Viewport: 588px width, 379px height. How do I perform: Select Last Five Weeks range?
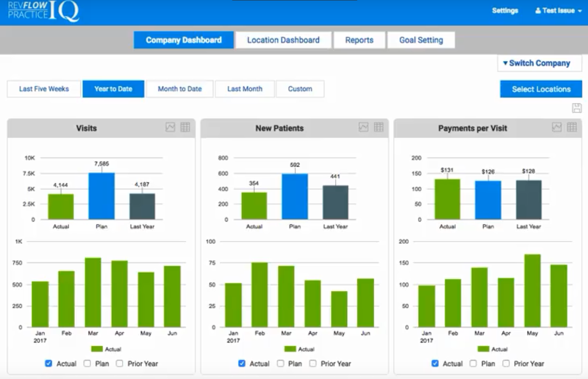(x=44, y=89)
